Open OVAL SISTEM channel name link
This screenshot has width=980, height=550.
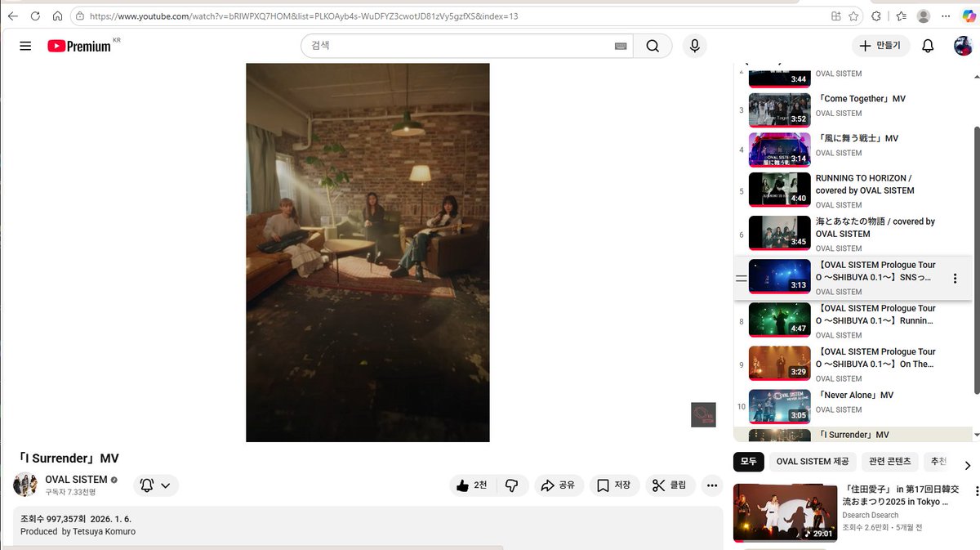coord(76,480)
